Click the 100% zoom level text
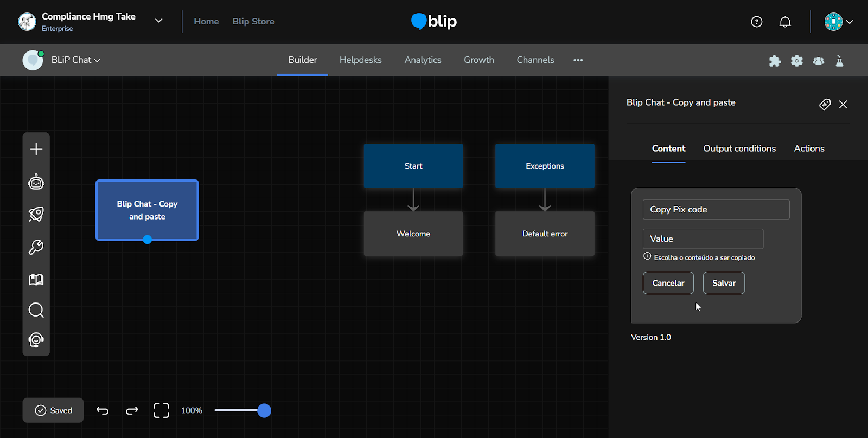Image resolution: width=868 pixels, height=438 pixels. (192, 410)
